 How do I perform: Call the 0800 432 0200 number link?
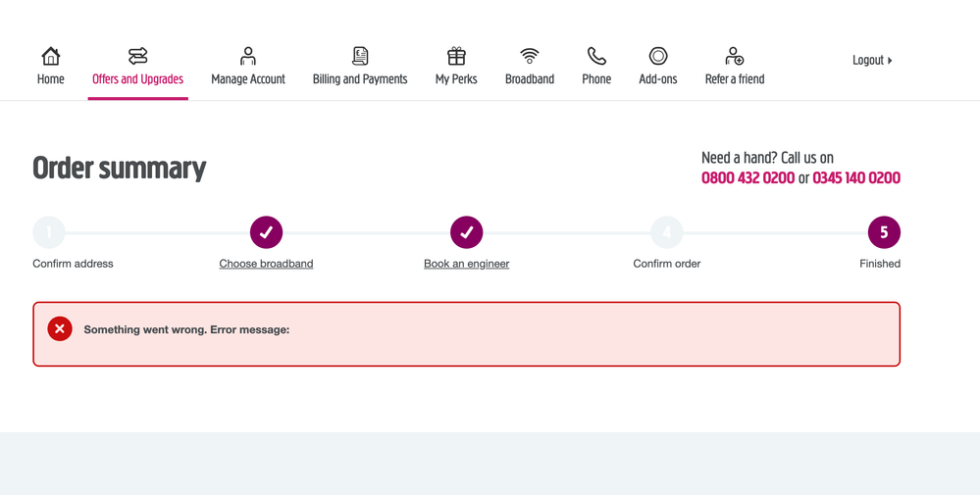point(748,178)
